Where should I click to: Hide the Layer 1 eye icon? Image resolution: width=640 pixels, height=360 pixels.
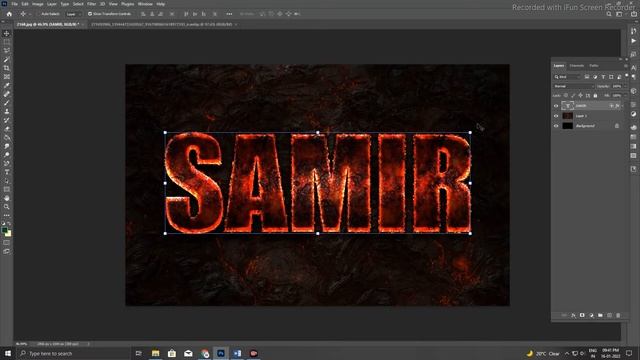click(556, 116)
